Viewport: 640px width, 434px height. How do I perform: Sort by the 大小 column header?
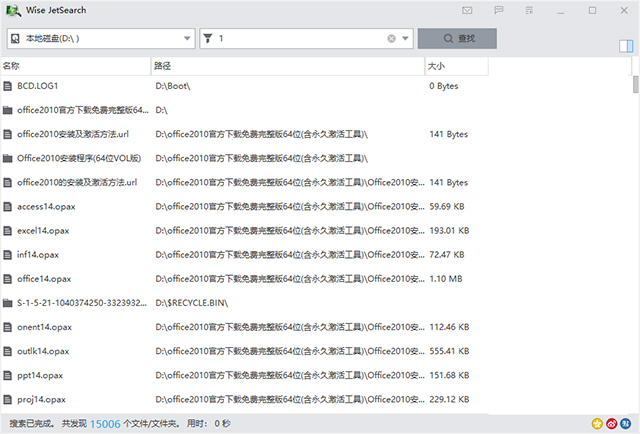pyautogui.click(x=457, y=66)
